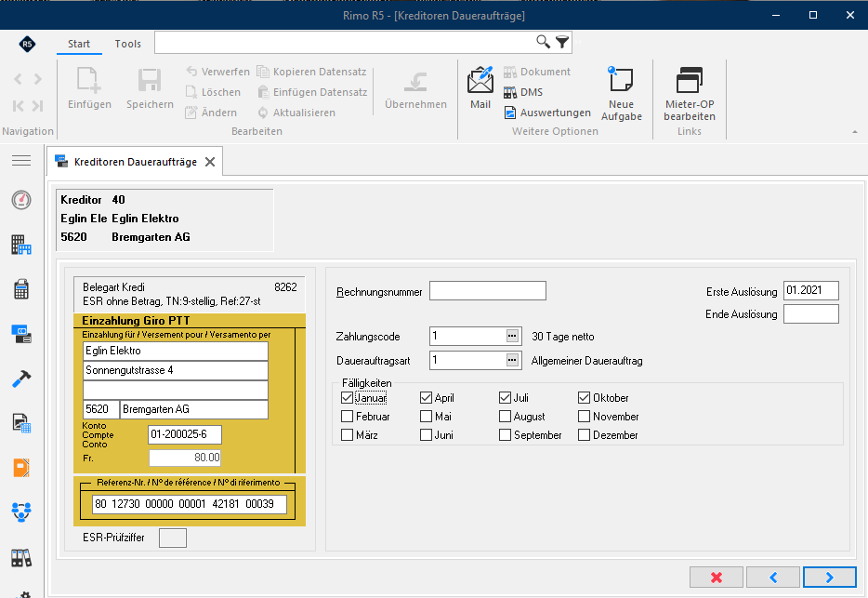868x598 pixels.
Task: Go to previous record with left arrow button
Action: pyautogui.click(x=773, y=578)
